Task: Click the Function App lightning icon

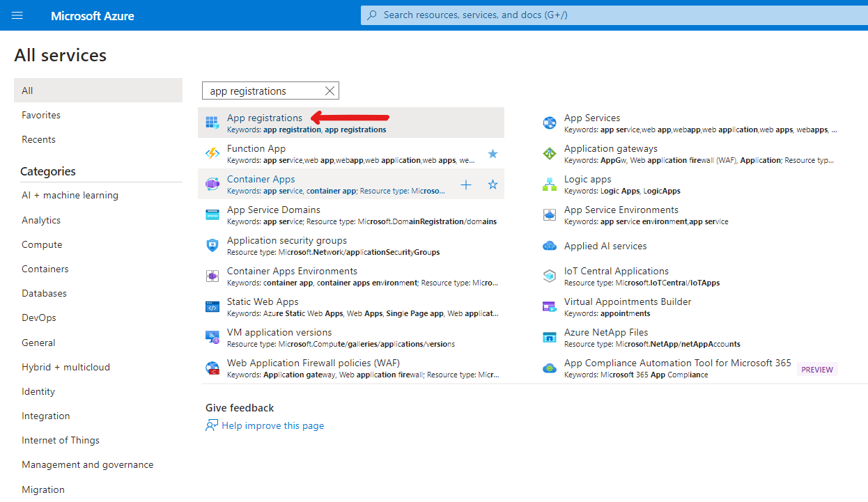Action: pyautogui.click(x=212, y=154)
